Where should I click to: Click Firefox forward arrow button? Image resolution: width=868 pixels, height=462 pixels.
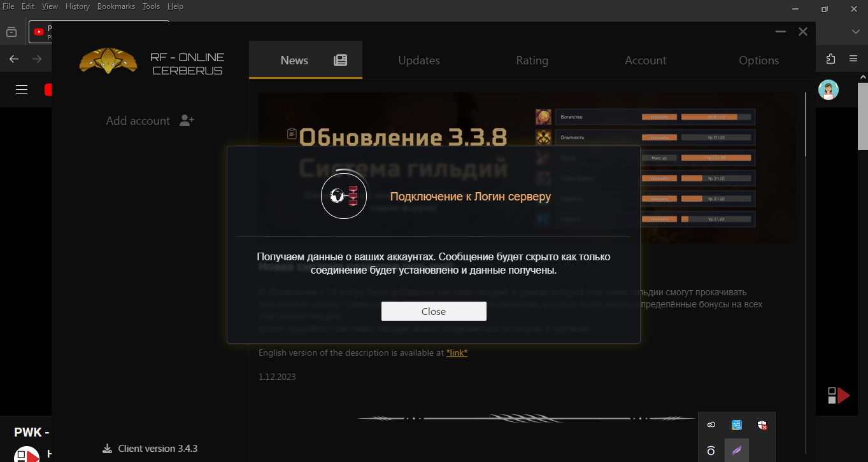coord(37,59)
